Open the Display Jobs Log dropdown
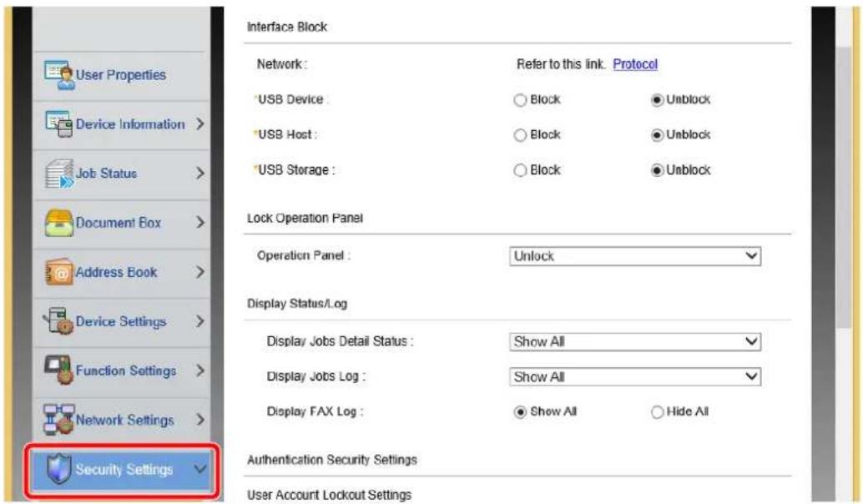Screen dimensions: 863x504 click(x=635, y=377)
